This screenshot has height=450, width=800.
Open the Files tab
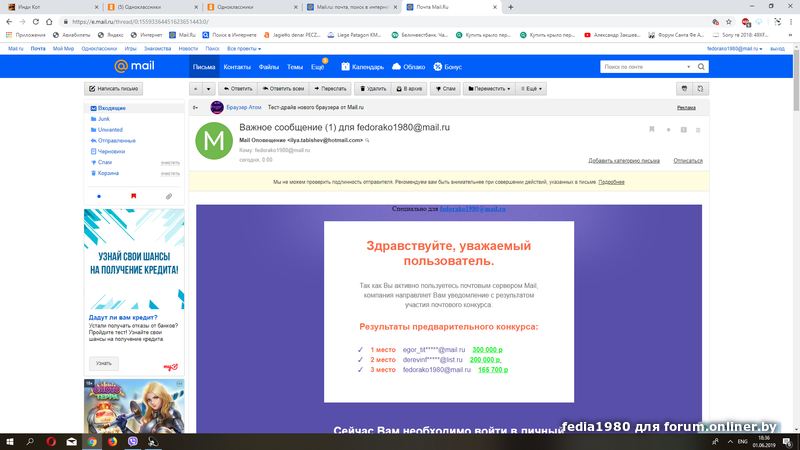(x=268, y=67)
